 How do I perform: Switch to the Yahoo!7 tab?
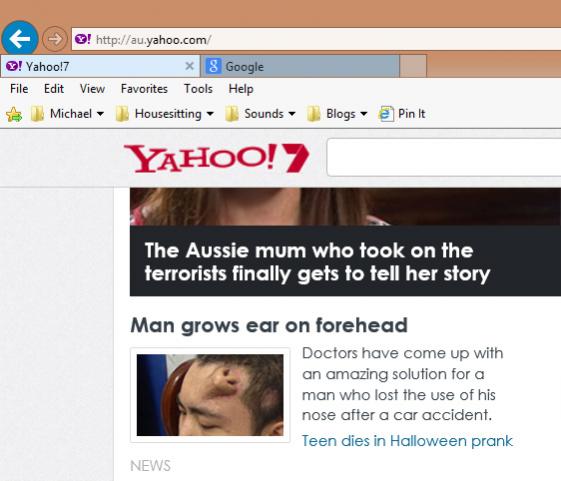point(100,66)
